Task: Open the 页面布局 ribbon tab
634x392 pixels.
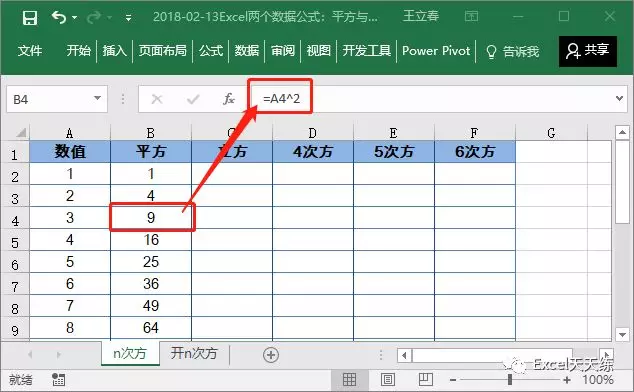Action: (163, 51)
